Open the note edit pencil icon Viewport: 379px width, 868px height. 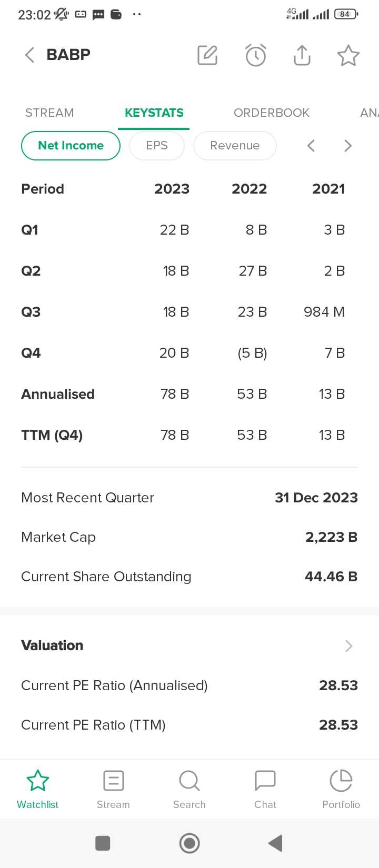coord(207,55)
